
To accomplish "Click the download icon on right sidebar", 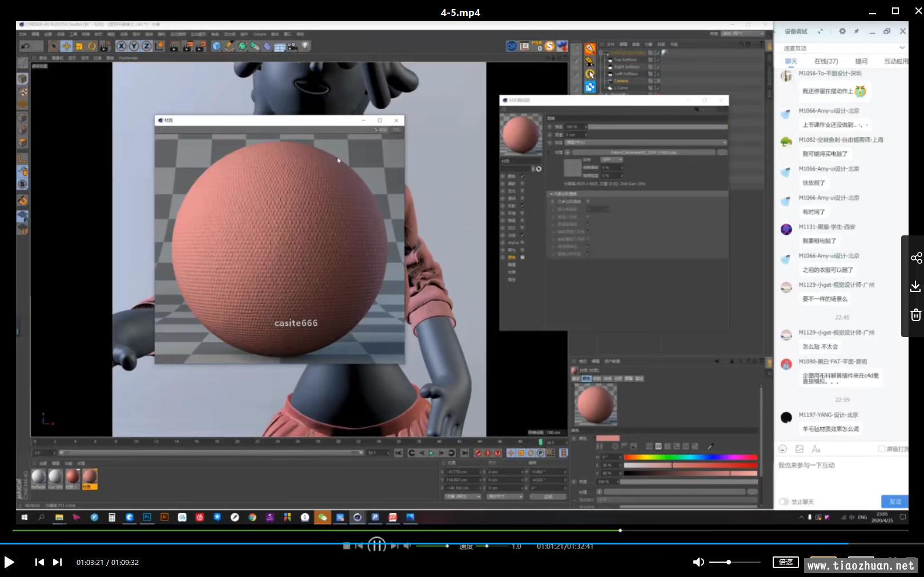I will click(916, 286).
